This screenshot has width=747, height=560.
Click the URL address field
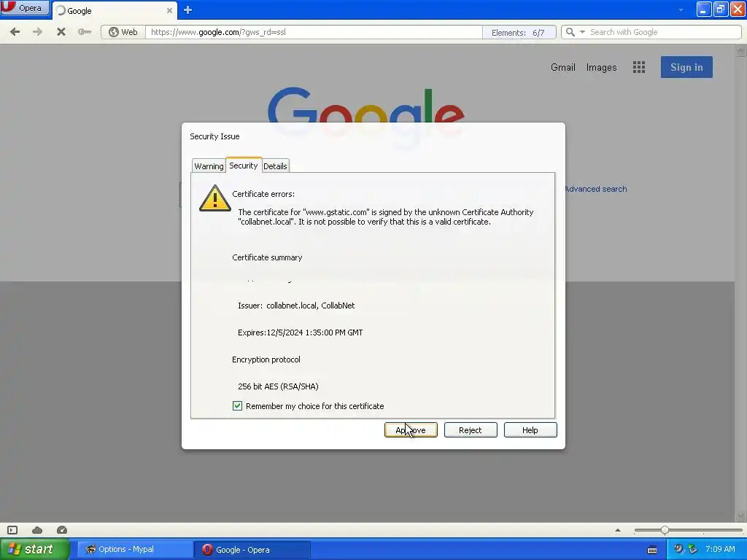coord(314,32)
